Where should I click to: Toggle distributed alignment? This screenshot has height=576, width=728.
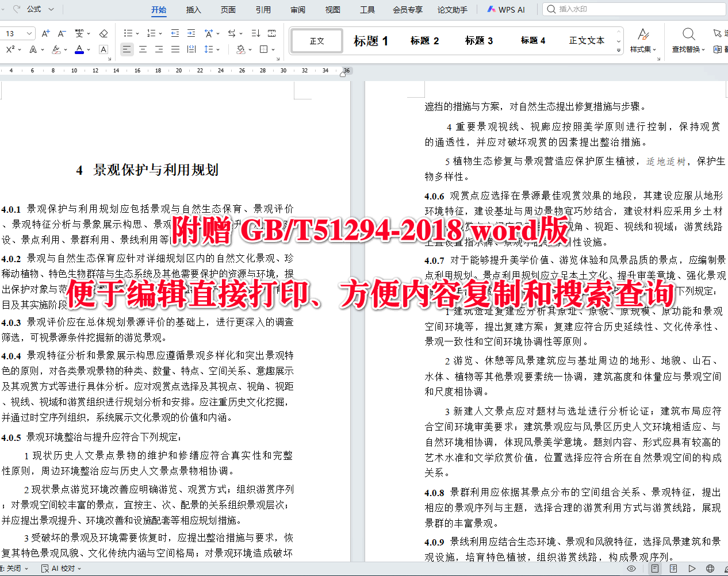pyautogui.click(x=191, y=49)
